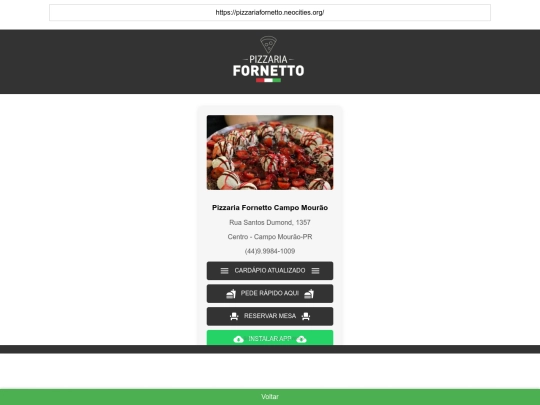The width and height of the screenshot is (540, 405).
Task: Click the pizza slice logo icon
Action: 268,45
